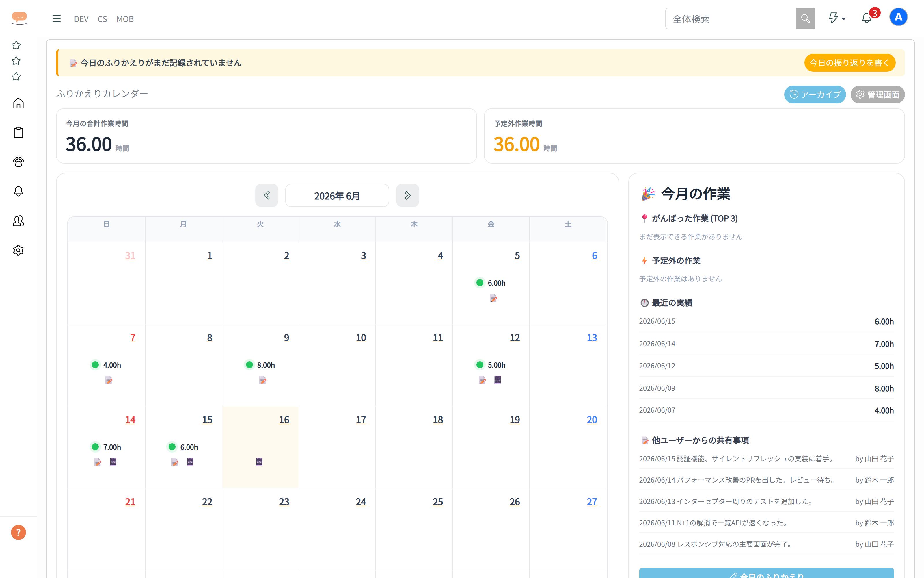Open the memo icon on June 7
Viewport: 924px width, 578px height.
(109, 380)
